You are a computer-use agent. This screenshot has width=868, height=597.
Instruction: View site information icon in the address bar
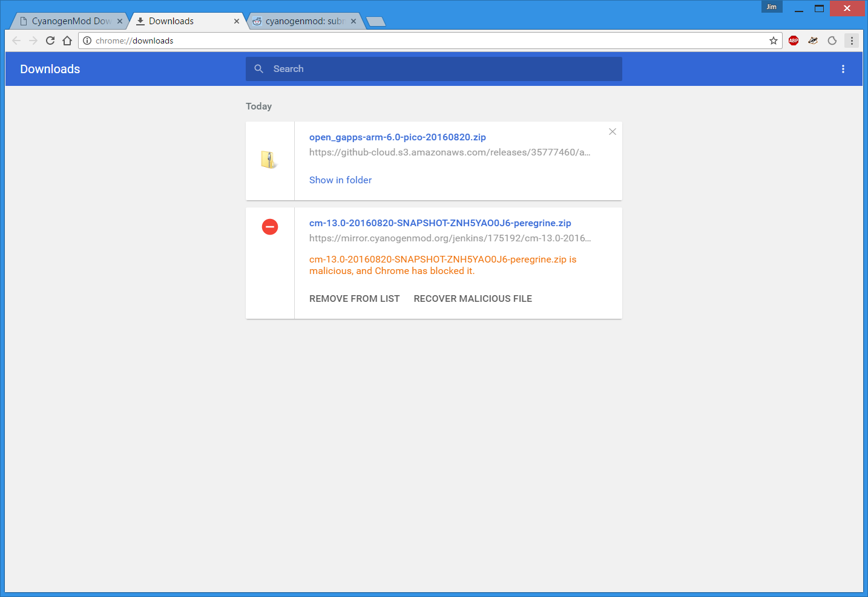(x=88, y=41)
